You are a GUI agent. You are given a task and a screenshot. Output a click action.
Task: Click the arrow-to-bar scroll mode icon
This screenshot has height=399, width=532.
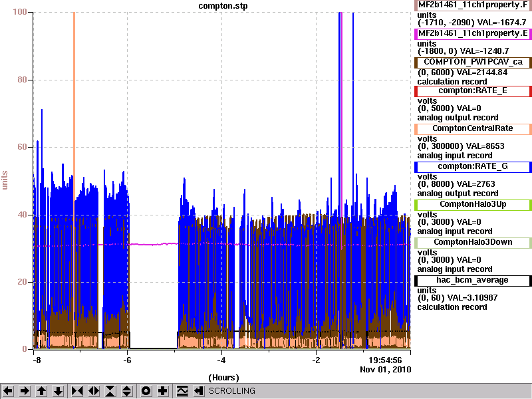tap(199, 391)
